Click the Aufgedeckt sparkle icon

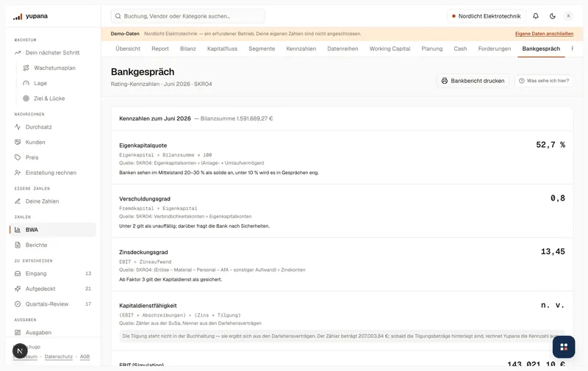click(x=18, y=289)
